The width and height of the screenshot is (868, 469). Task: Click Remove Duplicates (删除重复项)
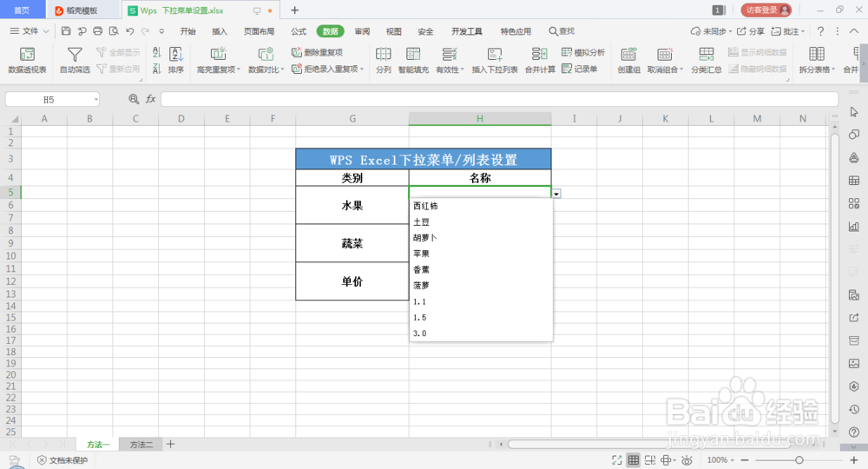click(317, 52)
